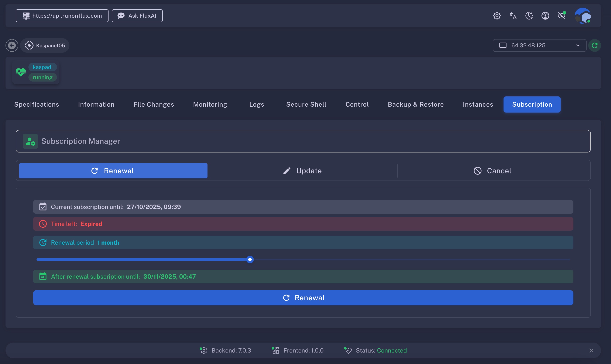
Task: Open the settings gear icon
Action: 497,16
